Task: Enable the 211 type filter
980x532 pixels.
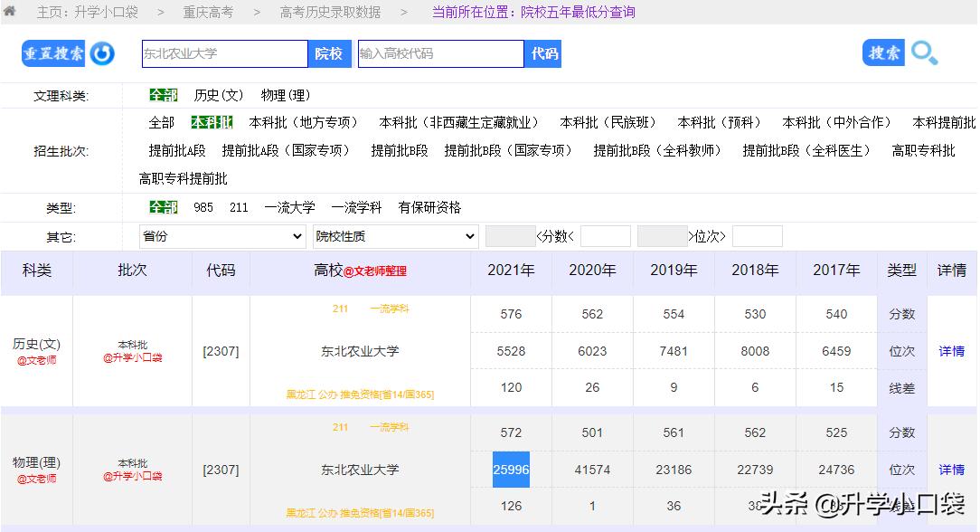Action: (238, 207)
